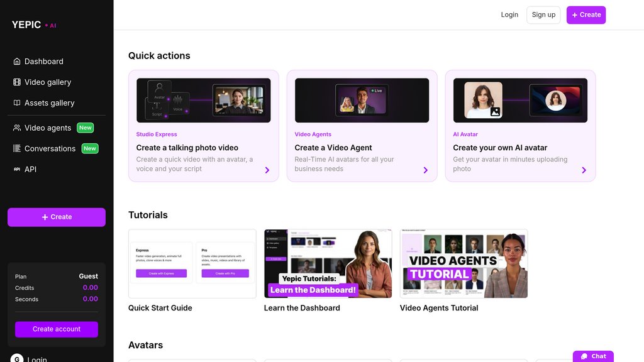The width and height of the screenshot is (644, 362).
Task: Click the Conversations list icon
Action: pyautogui.click(x=17, y=148)
